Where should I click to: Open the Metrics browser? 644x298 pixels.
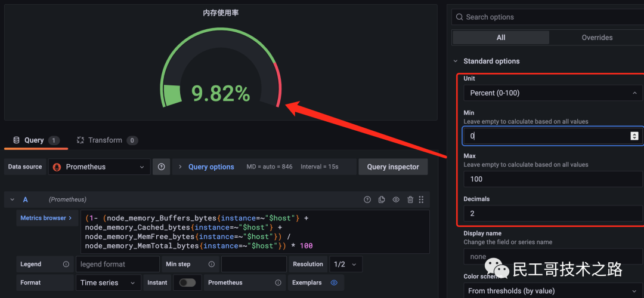point(47,218)
